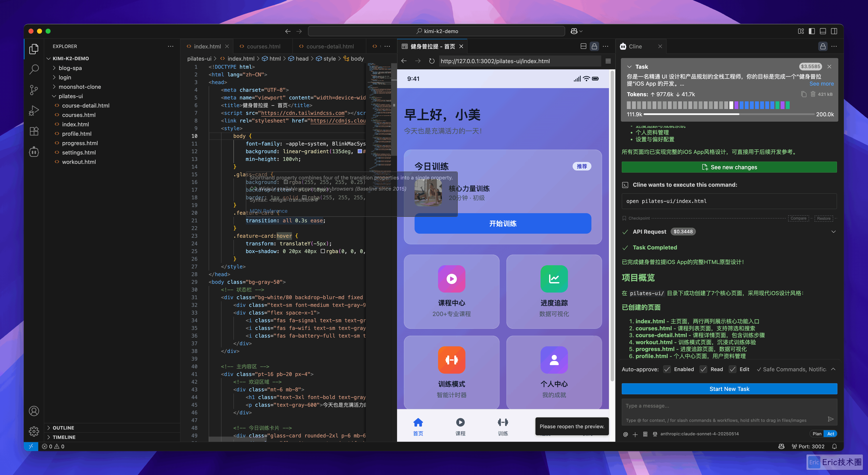Switch Cline to Plan mode
The image size is (868, 475).
point(817,434)
